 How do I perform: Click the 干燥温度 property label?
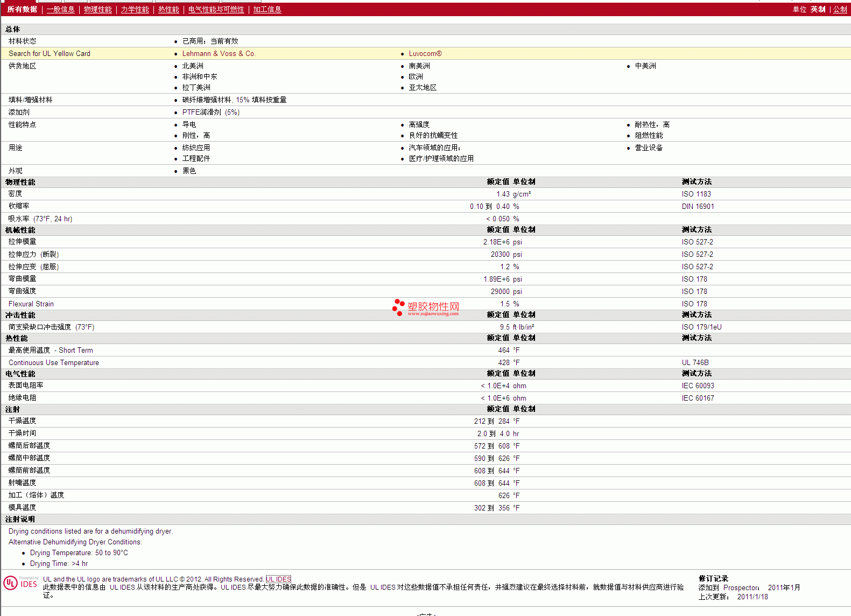(x=22, y=421)
